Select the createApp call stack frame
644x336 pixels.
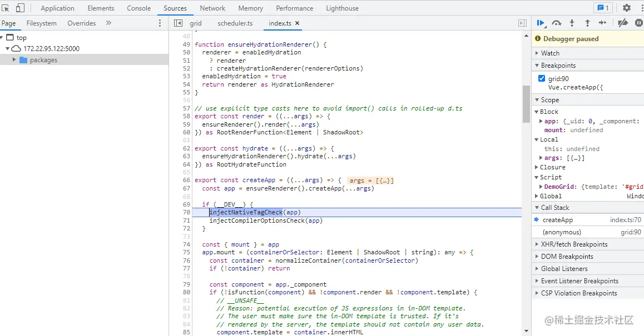click(588, 220)
